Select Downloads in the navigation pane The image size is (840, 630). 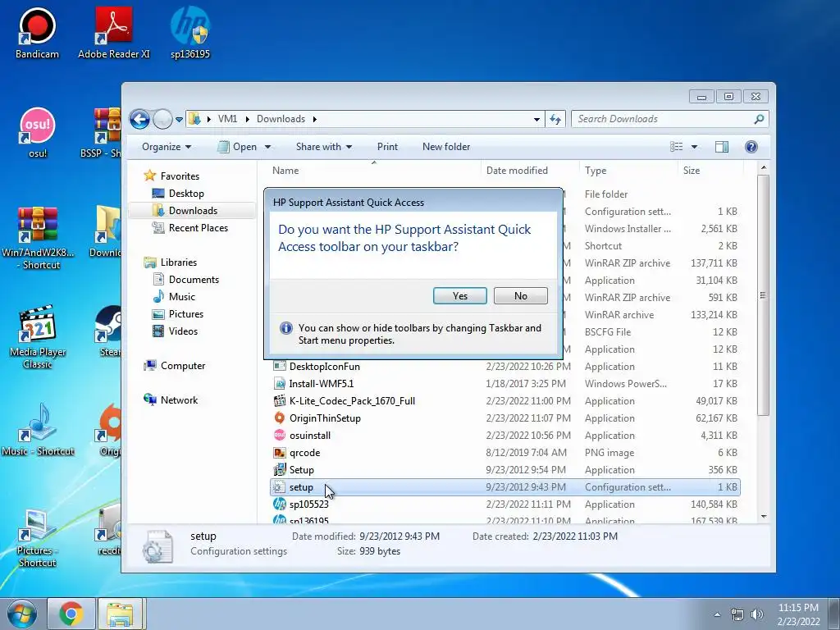pyautogui.click(x=193, y=211)
